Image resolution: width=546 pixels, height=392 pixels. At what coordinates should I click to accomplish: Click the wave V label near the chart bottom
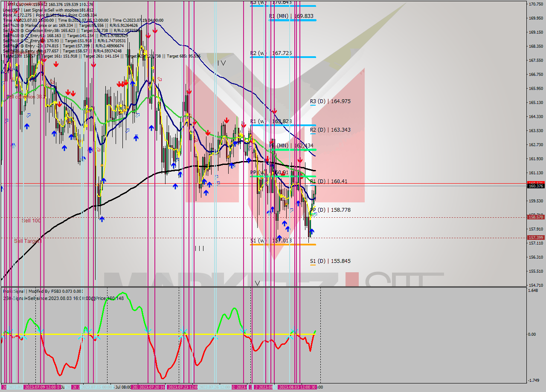click(x=257, y=282)
